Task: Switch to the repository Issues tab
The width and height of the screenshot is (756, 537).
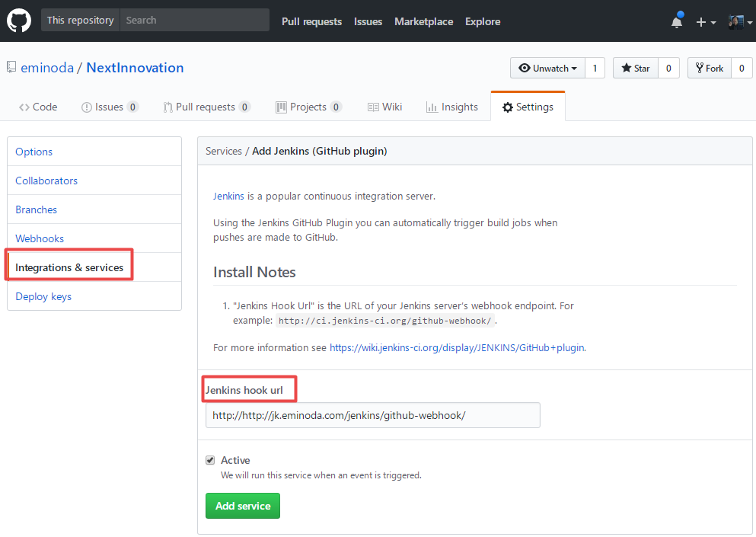Action: click(110, 107)
